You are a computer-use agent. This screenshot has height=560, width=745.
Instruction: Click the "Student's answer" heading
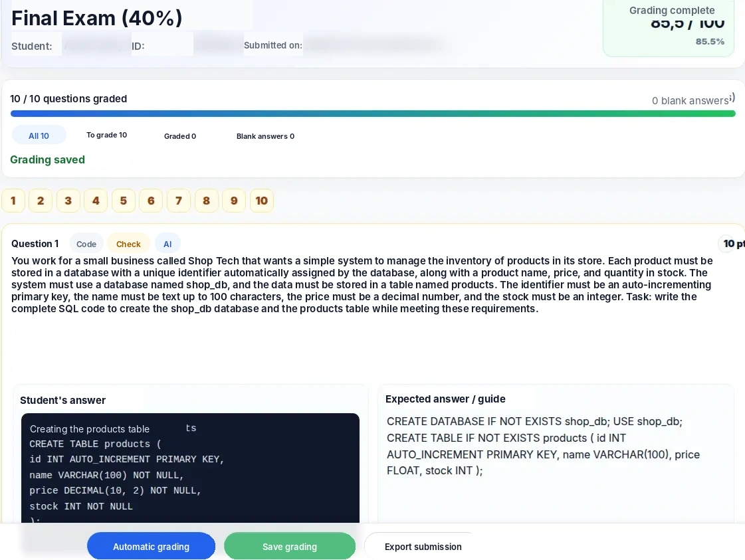[x=62, y=401]
